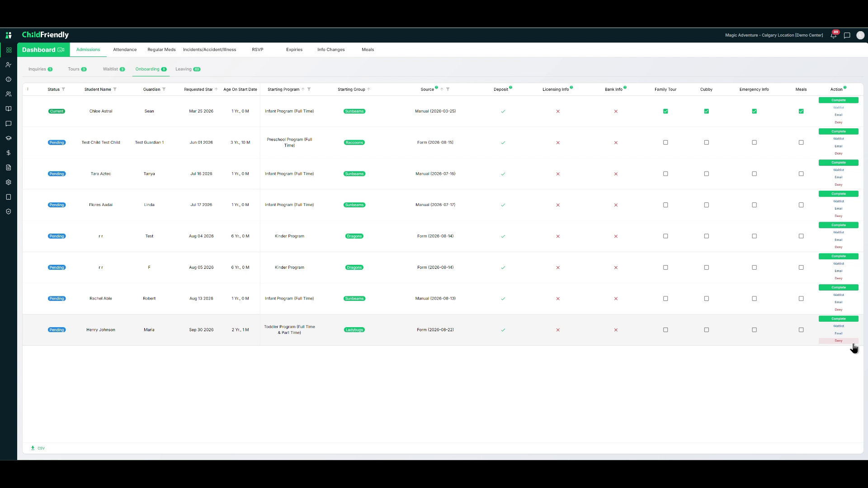Switch to the Attendance tab

click(125, 50)
